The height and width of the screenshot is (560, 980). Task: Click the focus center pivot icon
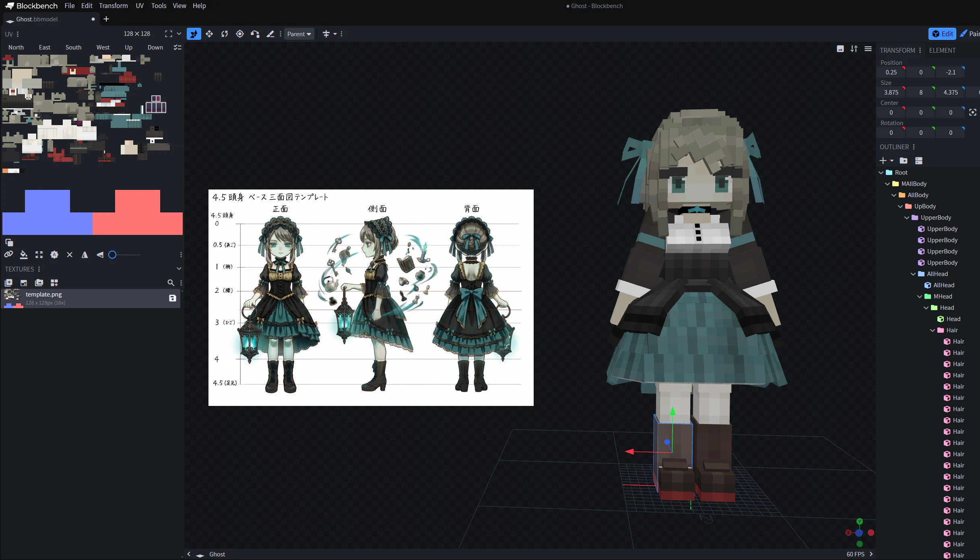973,112
